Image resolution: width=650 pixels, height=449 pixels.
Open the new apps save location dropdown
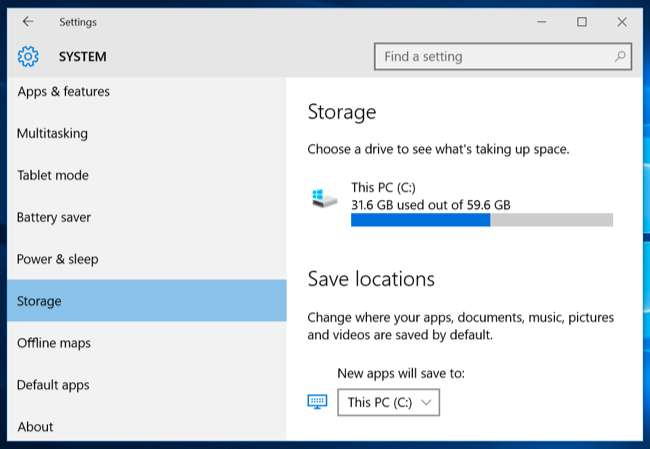point(388,402)
